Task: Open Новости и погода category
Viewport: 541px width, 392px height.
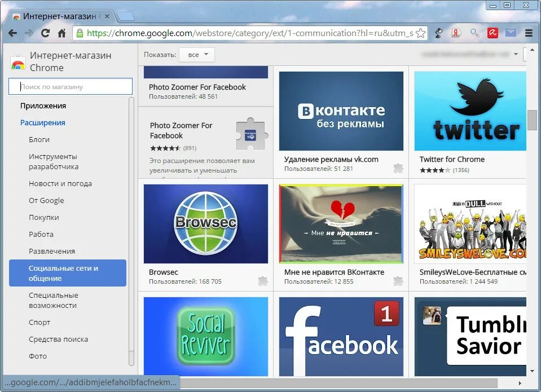Action: 60,183
